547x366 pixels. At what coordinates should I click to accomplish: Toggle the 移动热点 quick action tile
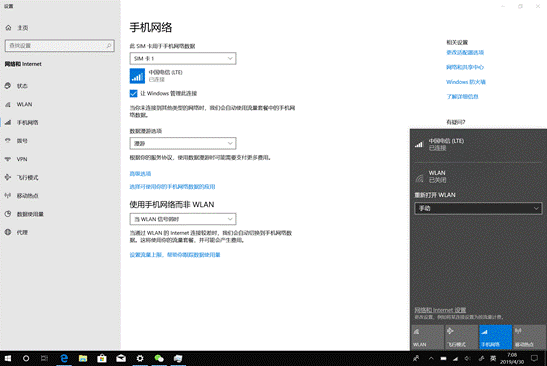tap(529, 337)
